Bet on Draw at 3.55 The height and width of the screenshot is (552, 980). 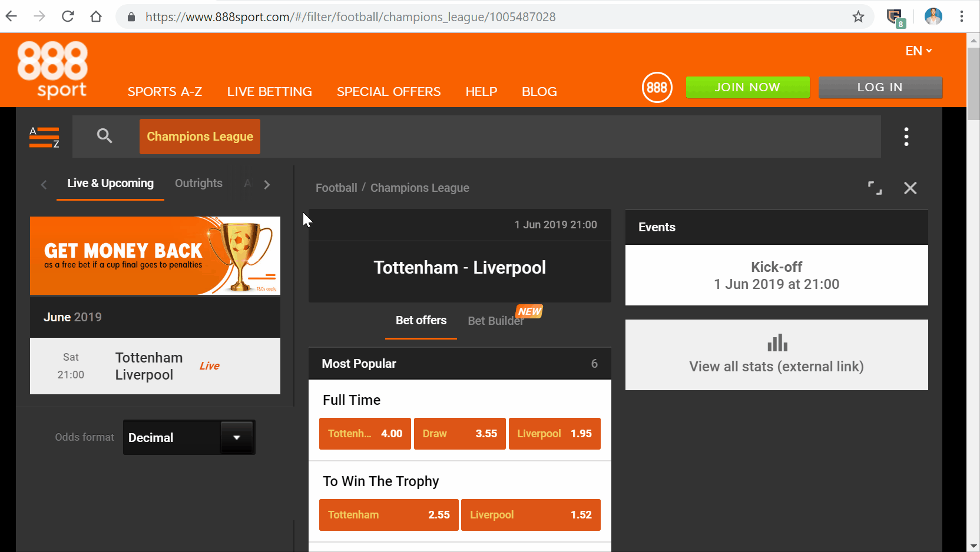click(460, 434)
